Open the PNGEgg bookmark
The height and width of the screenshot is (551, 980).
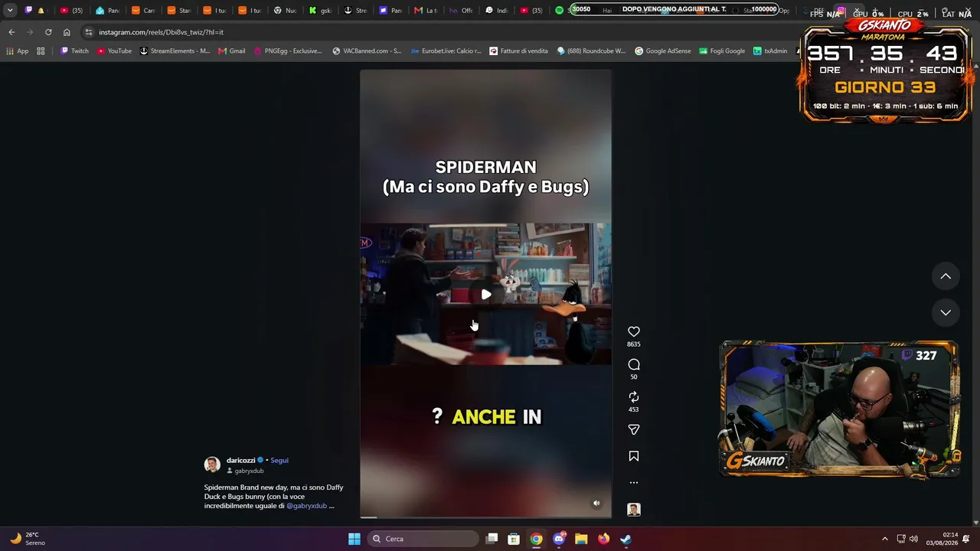tap(288, 51)
